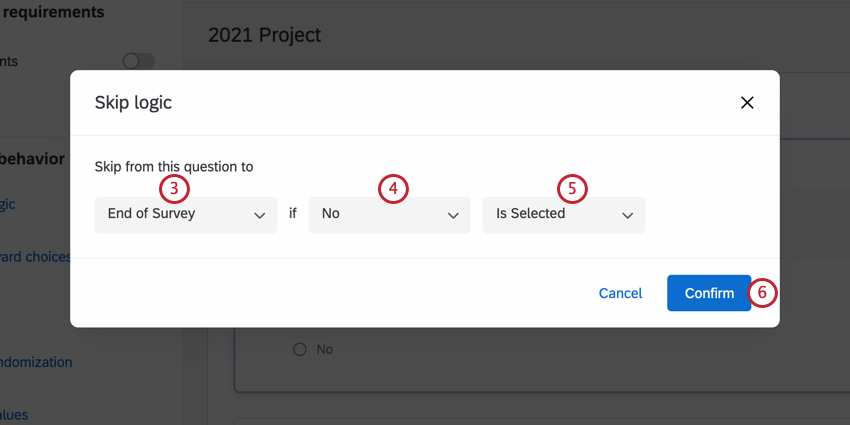Image resolution: width=850 pixels, height=425 pixels.
Task: Cancel the skip logic changes
Action: [620, 293]
